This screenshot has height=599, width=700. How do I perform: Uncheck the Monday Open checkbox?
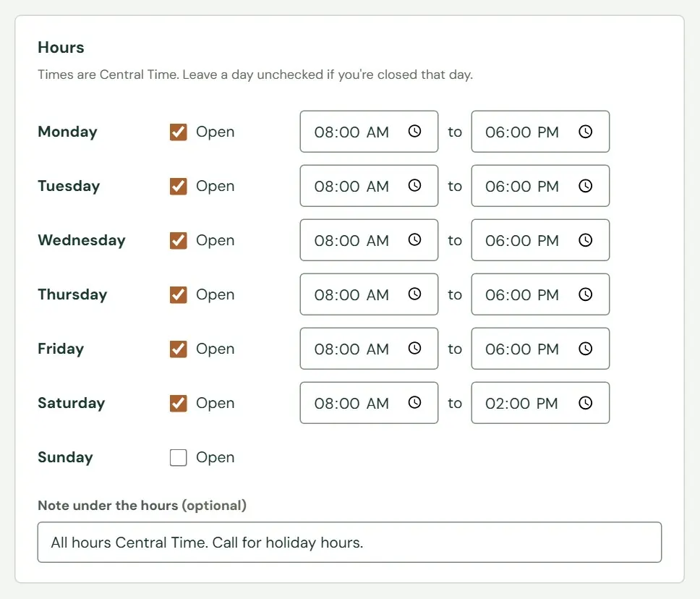178,132
